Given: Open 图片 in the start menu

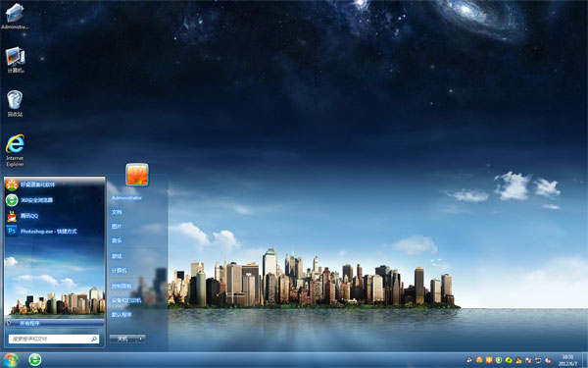Looking at the screenshot, I should click(117, 227).
